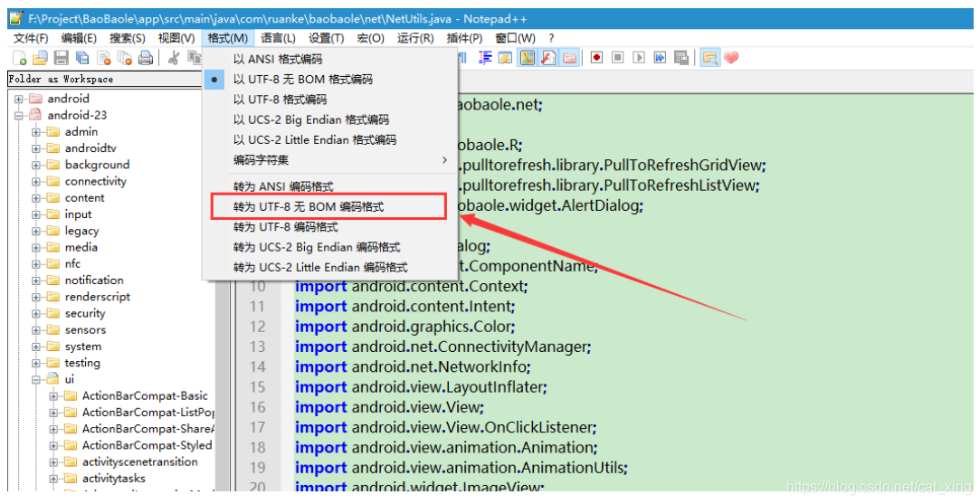980x504 pixels.
Task: Click the Print toolbar icon
Action: [x=146, y=58]
